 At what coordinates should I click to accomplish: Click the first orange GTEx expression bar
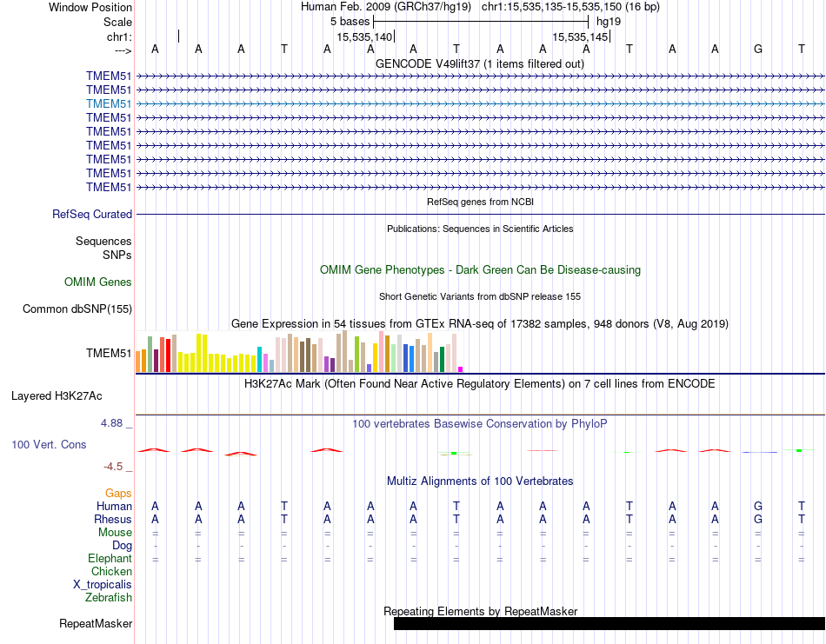coord(138,362)
